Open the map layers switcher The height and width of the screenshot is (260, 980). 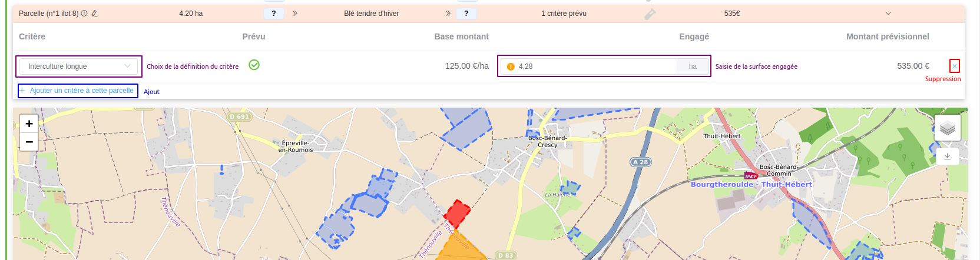point(947,128)
